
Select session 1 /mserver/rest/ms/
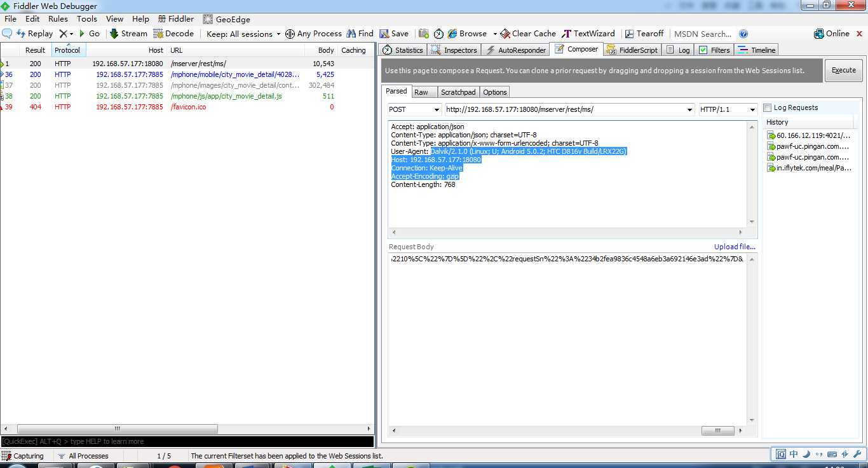187,64
